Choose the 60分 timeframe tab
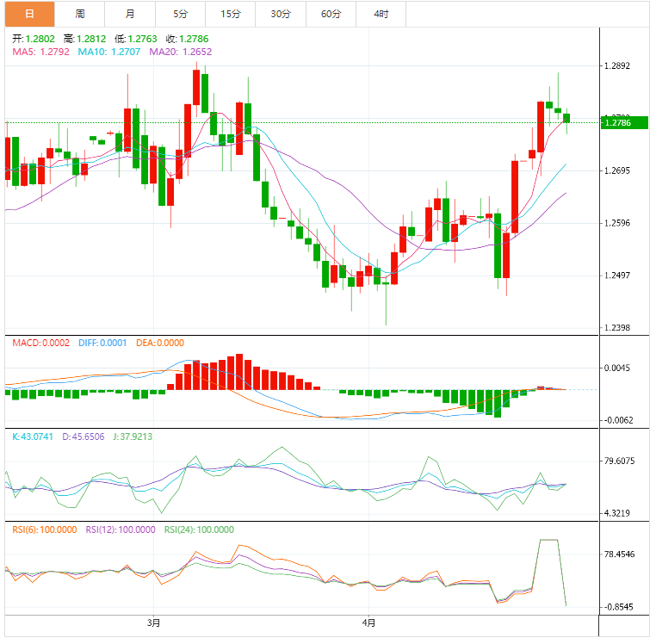656x644 pixels. (331, 14)
